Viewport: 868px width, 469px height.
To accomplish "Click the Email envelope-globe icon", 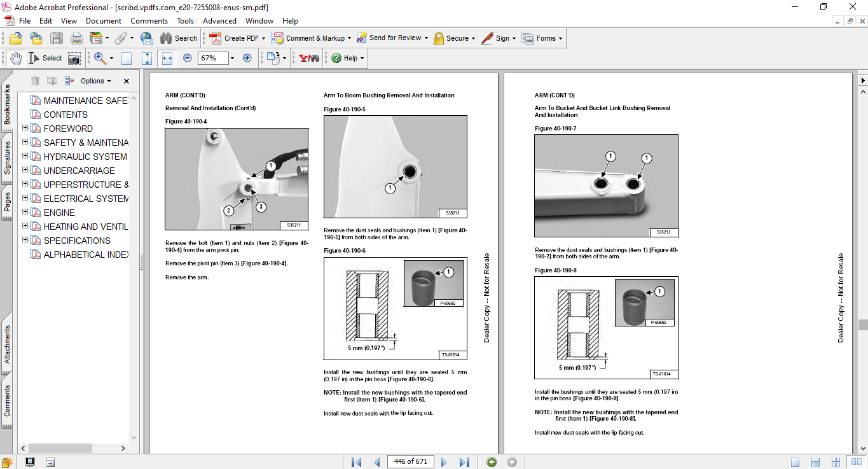I will 147,38.
